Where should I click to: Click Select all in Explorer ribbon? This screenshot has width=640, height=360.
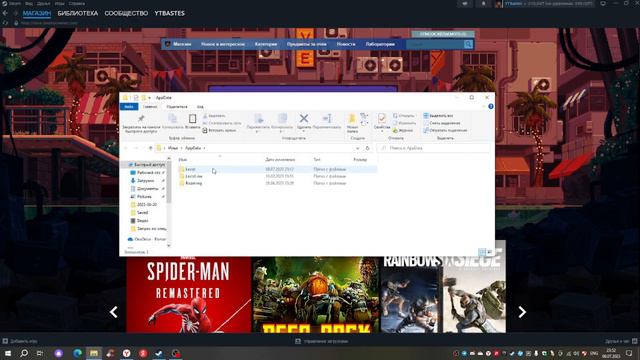pos(438,116)
